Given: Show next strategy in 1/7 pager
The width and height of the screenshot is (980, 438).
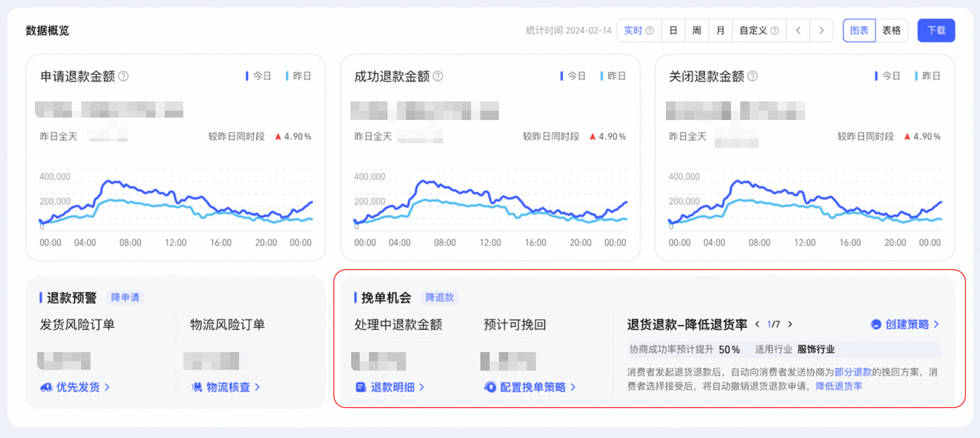Looking at the screenshot, I should (x=790, y=324).
